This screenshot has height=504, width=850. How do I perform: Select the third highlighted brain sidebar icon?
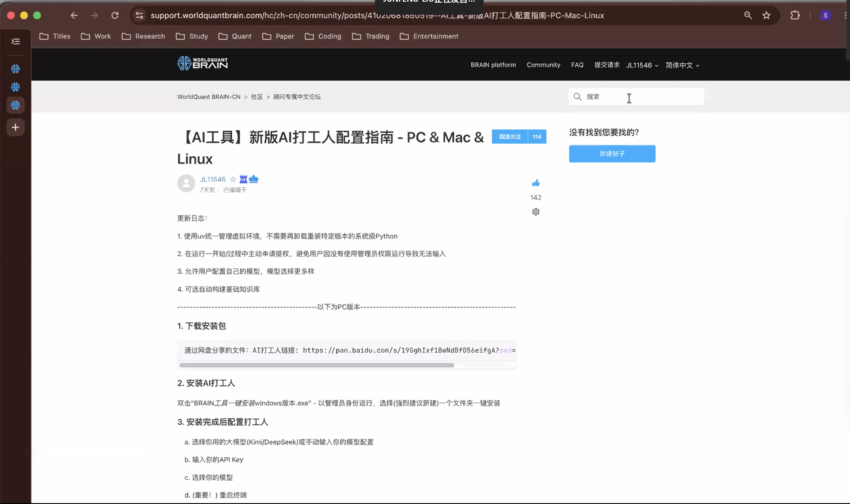[16, 105]
